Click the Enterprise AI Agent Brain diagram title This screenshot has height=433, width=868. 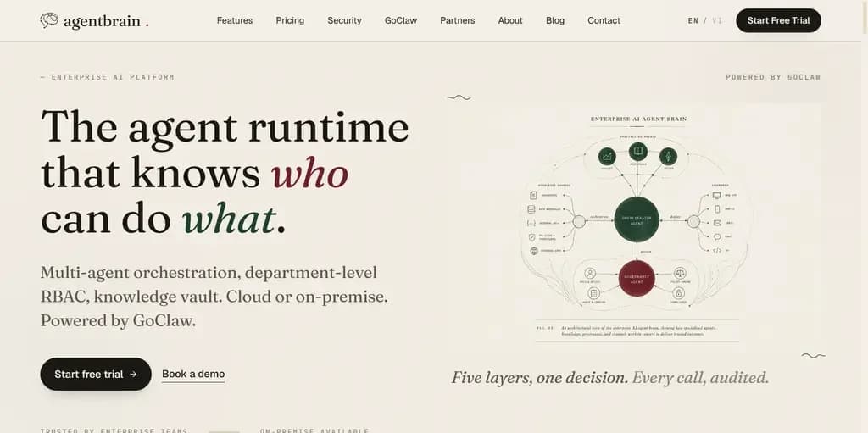coord(638,119)
